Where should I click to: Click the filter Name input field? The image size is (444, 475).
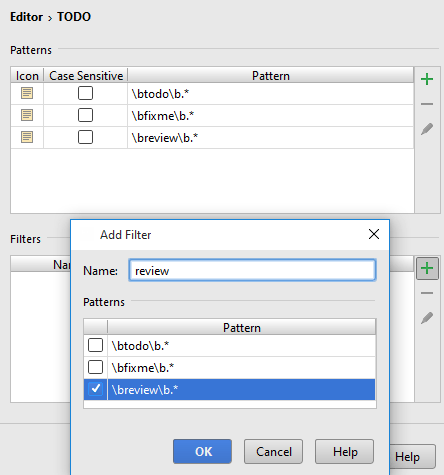[252, 270]
